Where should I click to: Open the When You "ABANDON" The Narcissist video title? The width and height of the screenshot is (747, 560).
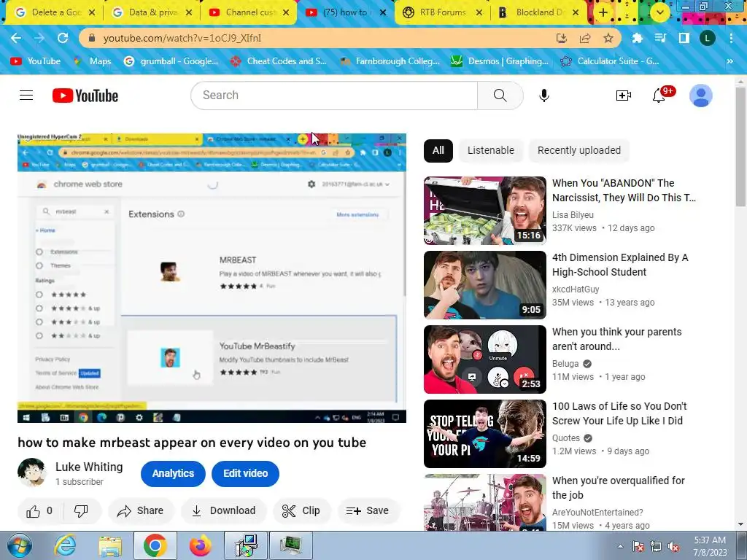624,190
